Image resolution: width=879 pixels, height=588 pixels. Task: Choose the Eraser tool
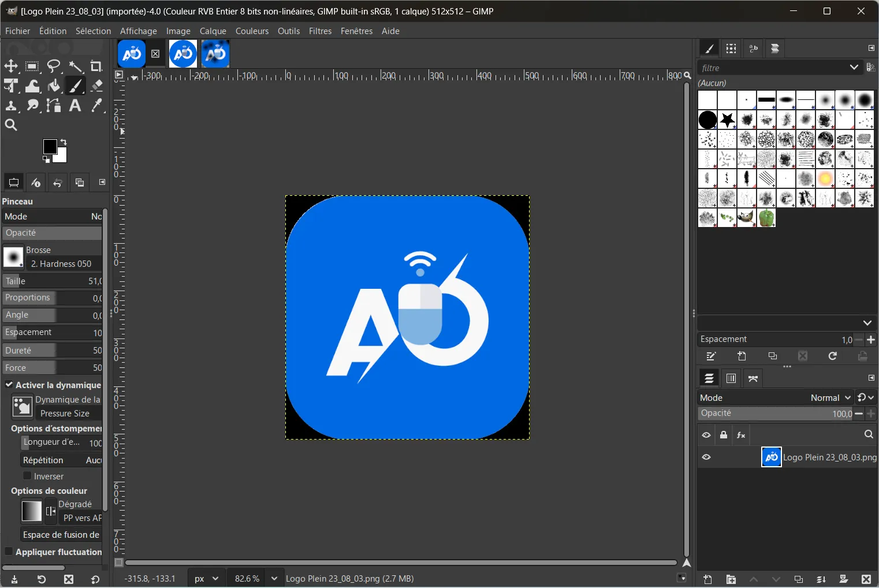tap(96, 86)
